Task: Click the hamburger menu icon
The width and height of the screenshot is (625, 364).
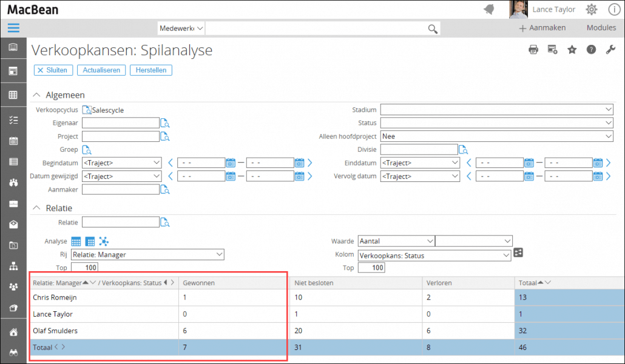Action: [13, 28]
